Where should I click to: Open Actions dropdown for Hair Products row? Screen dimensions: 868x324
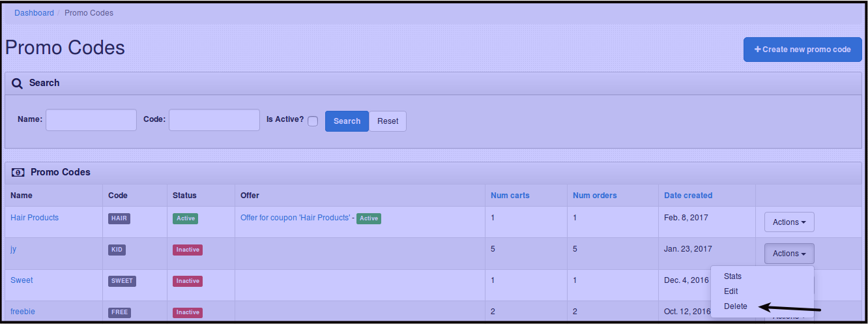pos(789,222)
